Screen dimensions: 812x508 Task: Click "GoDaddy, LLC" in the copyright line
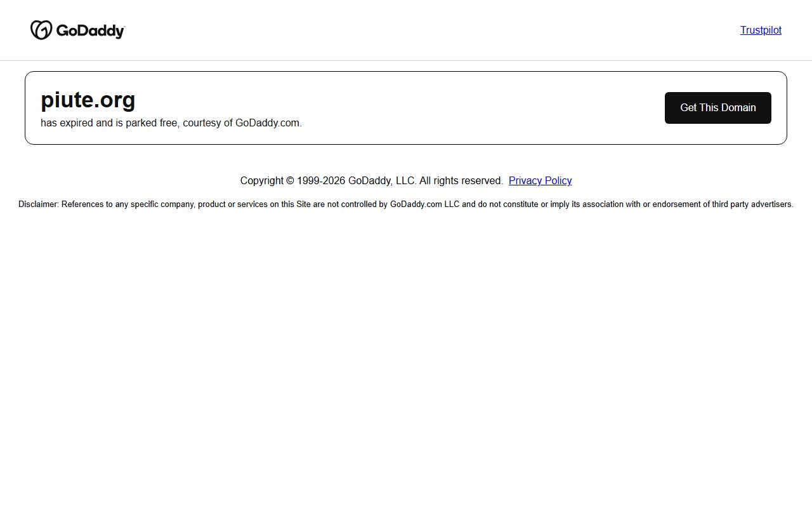382,181
